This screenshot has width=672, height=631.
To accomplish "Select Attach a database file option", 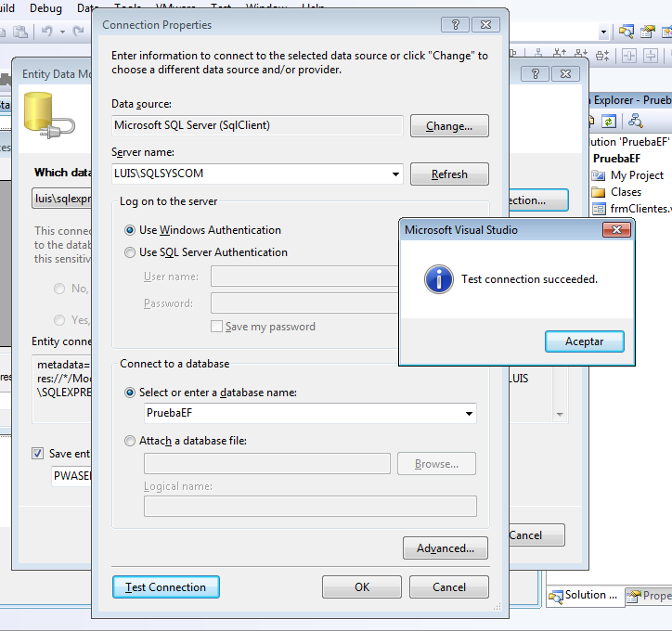I will [x=130, y=441].
